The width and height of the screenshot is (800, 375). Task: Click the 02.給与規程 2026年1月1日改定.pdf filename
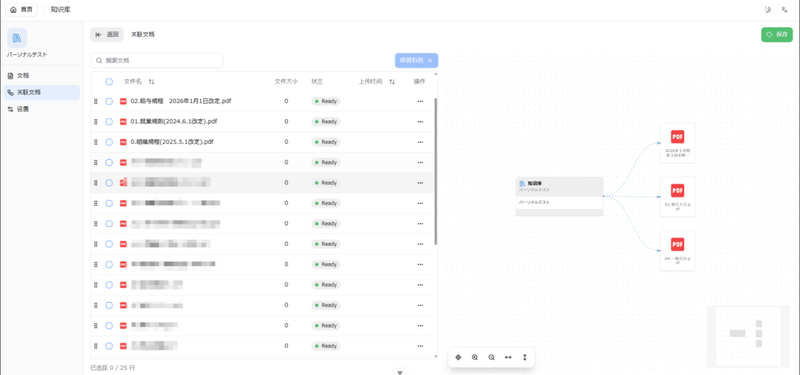click(181, 102)
